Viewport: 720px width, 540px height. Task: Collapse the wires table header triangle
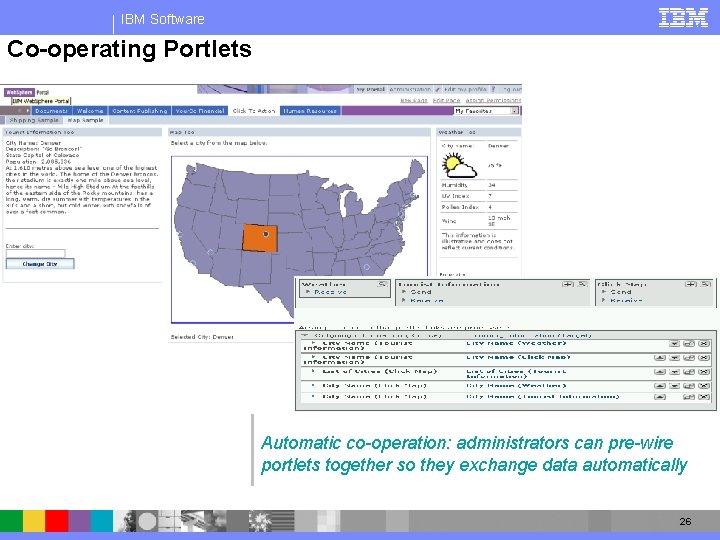tap(305, 336)
